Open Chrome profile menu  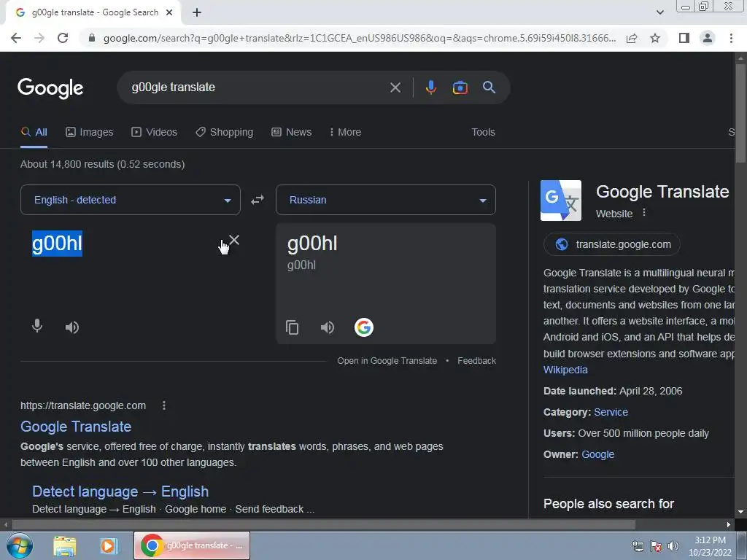(708, 38)
